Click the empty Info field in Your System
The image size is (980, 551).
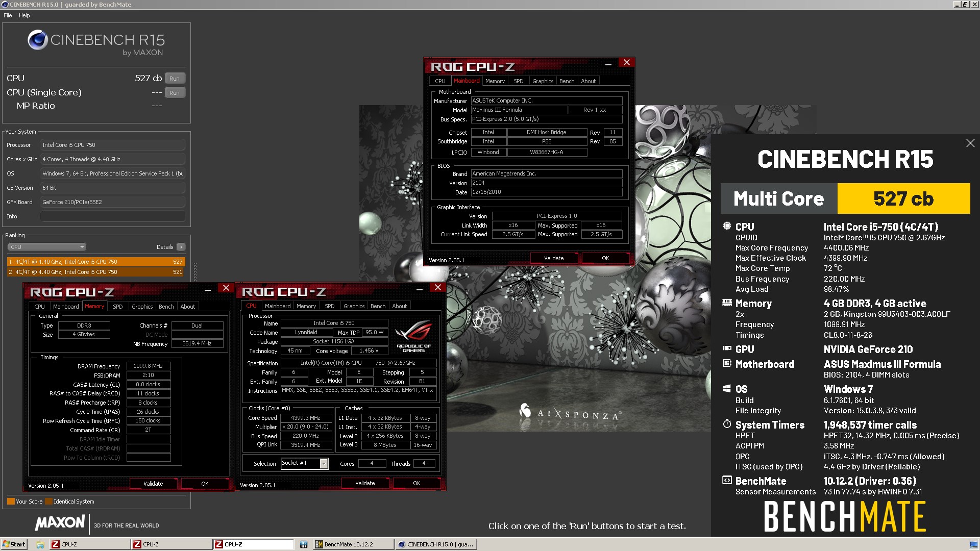[112, 216]
